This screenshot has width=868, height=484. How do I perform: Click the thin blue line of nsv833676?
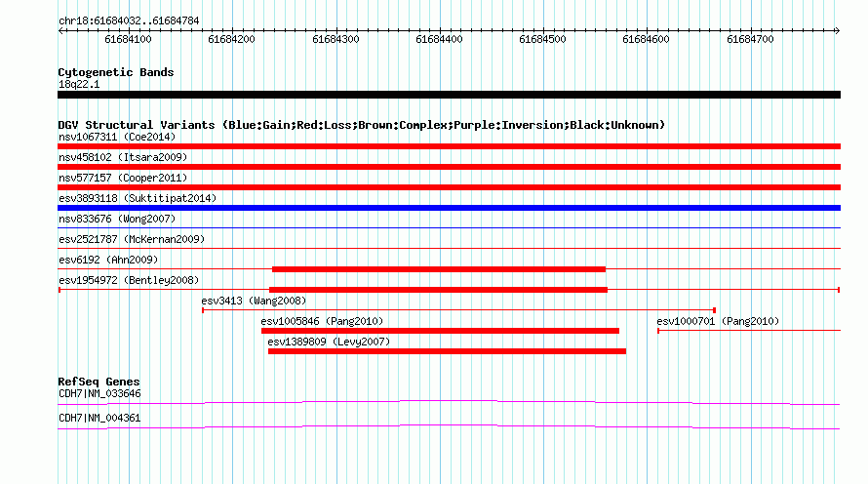click(449, 227)
